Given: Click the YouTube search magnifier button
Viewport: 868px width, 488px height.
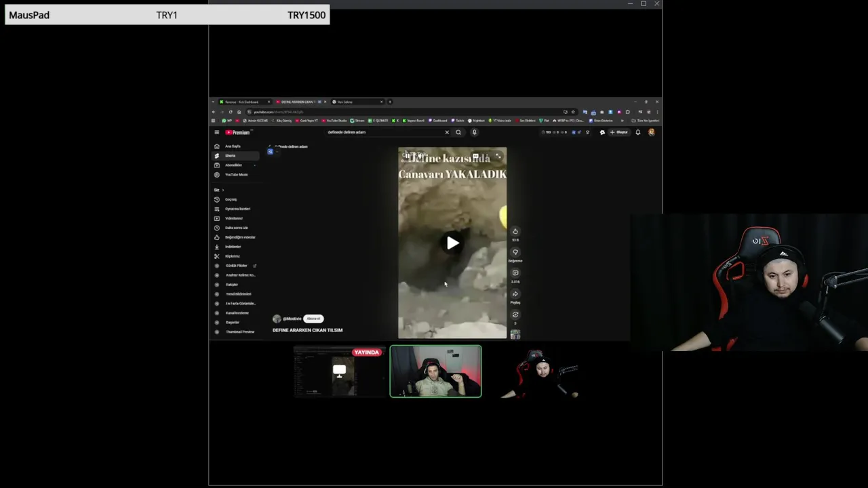Looking at the screenshot, I should (x=458, y=132).
